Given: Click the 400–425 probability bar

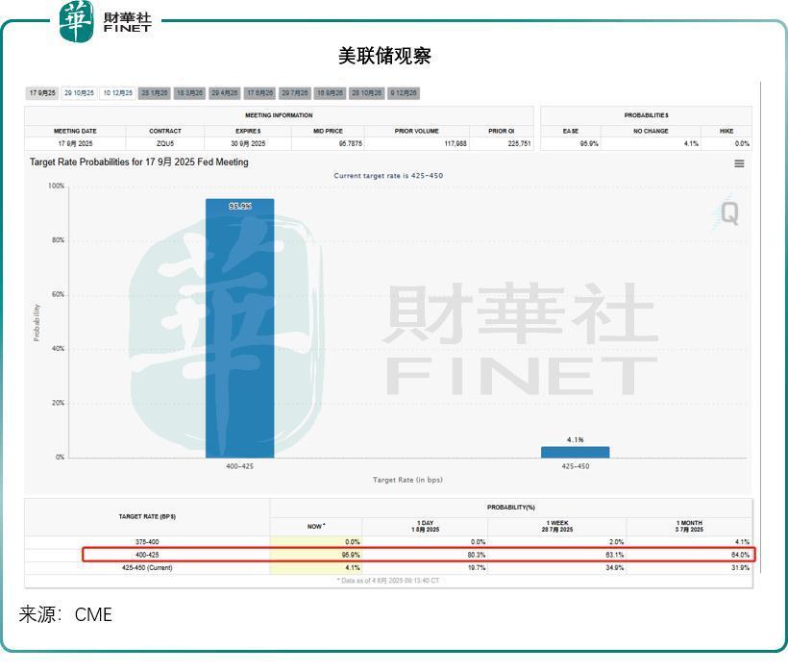Looking at the screenshot, I should click(239, 328).
